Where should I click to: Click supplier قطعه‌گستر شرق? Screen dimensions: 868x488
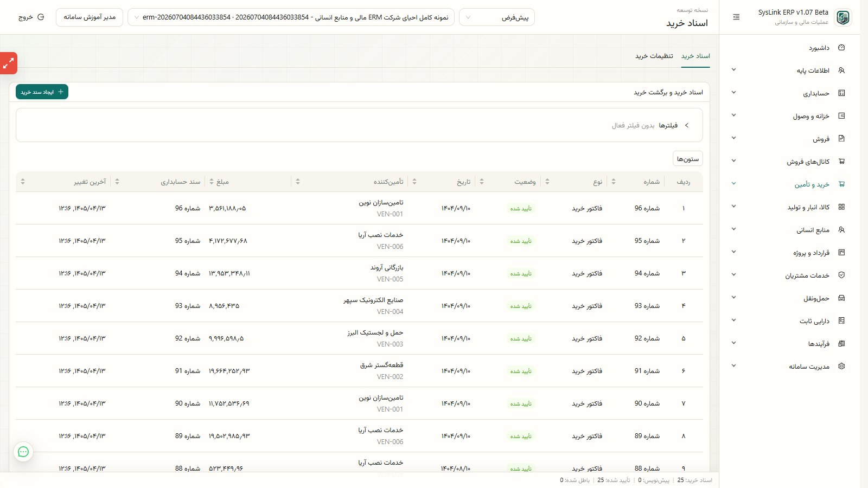click(x=382, y=365)
